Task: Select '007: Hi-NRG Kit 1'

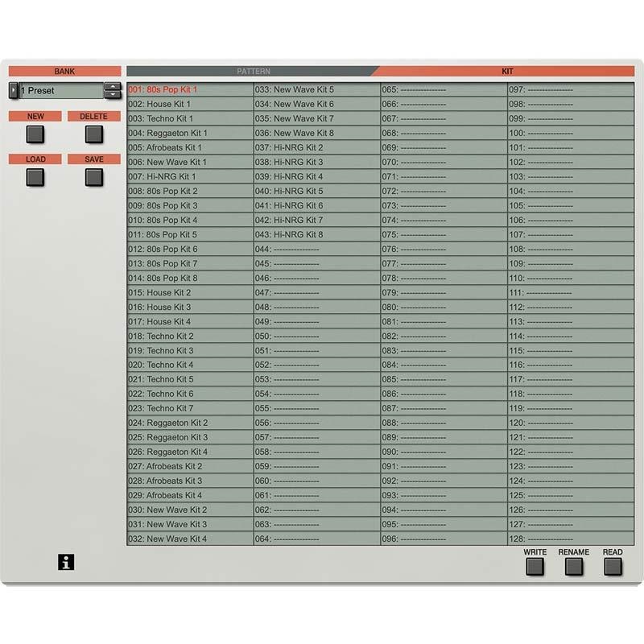Action: pos(190,176)
